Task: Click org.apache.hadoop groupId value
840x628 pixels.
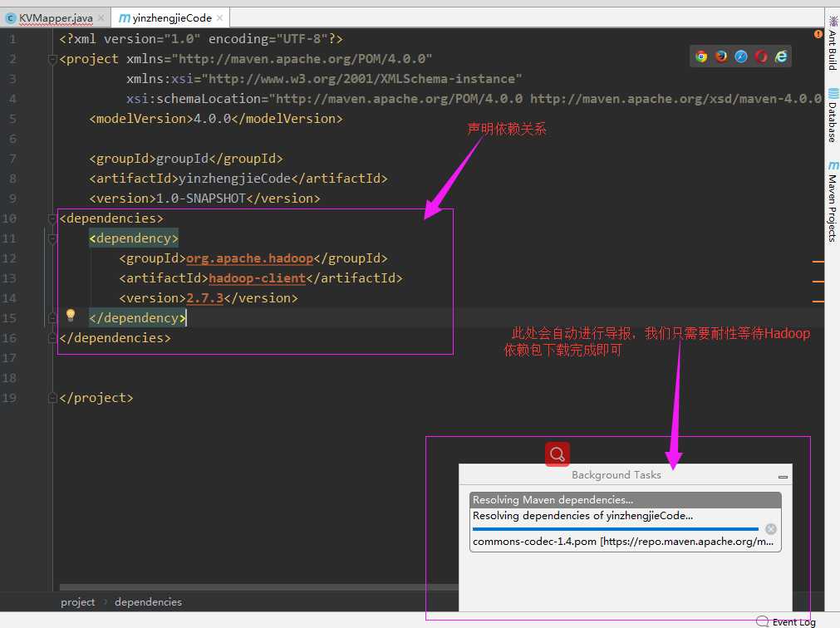Action: pyautogui.click(x=249, y=258)
